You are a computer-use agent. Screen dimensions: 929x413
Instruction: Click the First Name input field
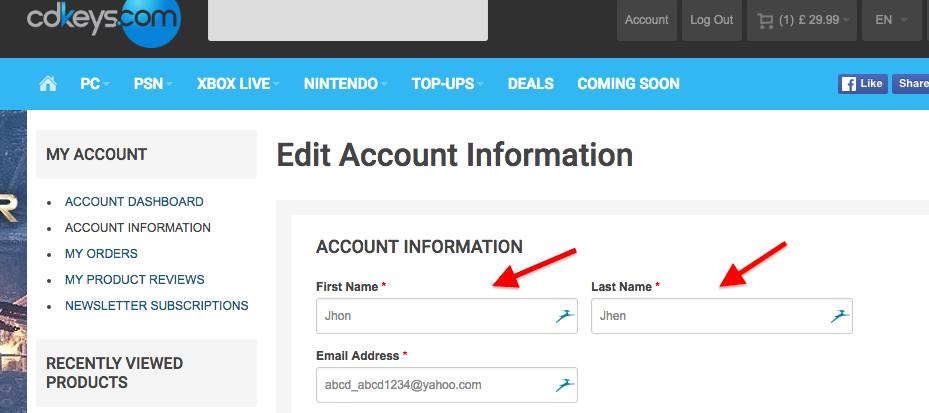(435, 316)
